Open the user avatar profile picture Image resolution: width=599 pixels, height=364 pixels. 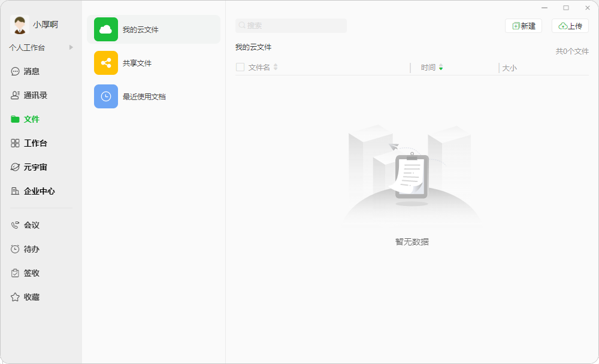click(20, 25)
